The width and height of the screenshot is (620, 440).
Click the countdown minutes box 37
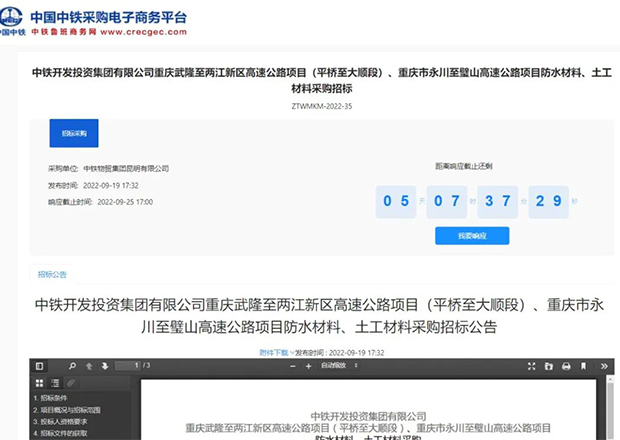click(x=497, y=202)
